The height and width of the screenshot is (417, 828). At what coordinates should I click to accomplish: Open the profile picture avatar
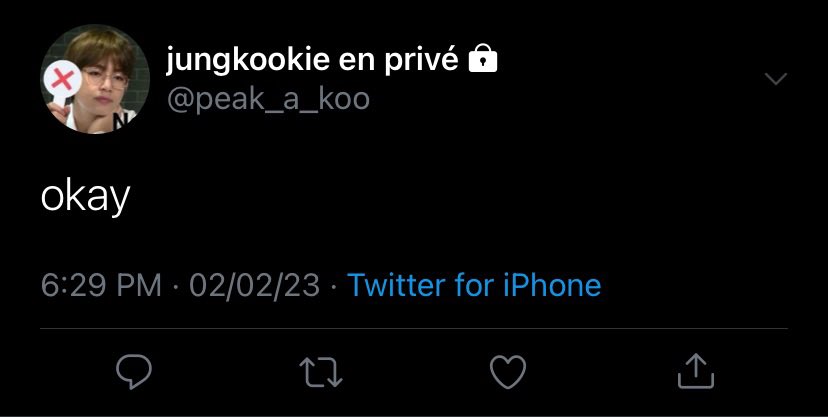pyautogui.click(x=95, y=79)
